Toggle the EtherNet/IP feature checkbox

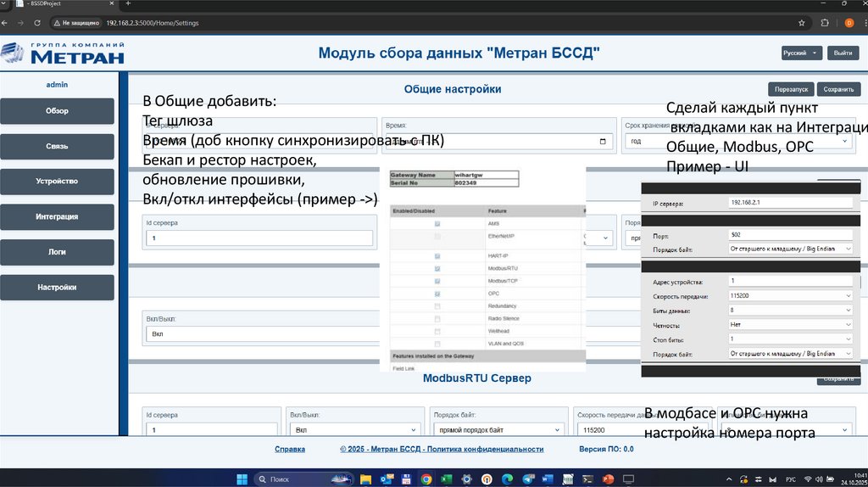tap(437, 237)
